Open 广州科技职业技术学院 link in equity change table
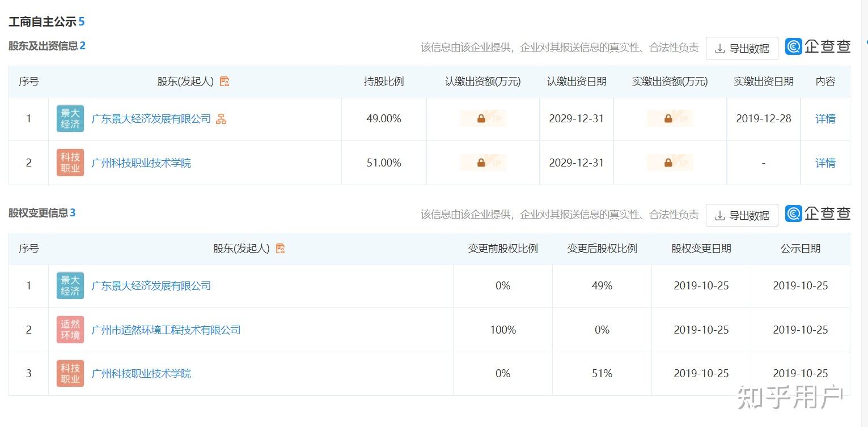Screen dimensions: 868x427 pyautogui.click(x=141, y=374)
